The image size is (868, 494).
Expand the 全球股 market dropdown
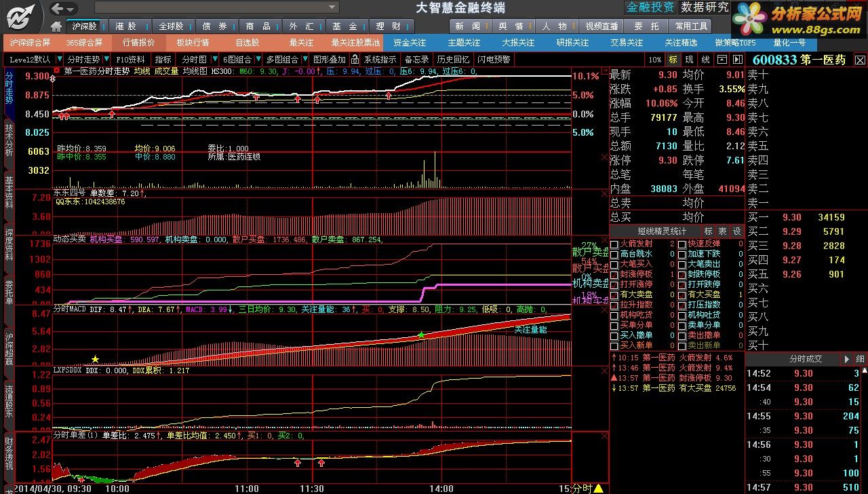click(190, 26)
